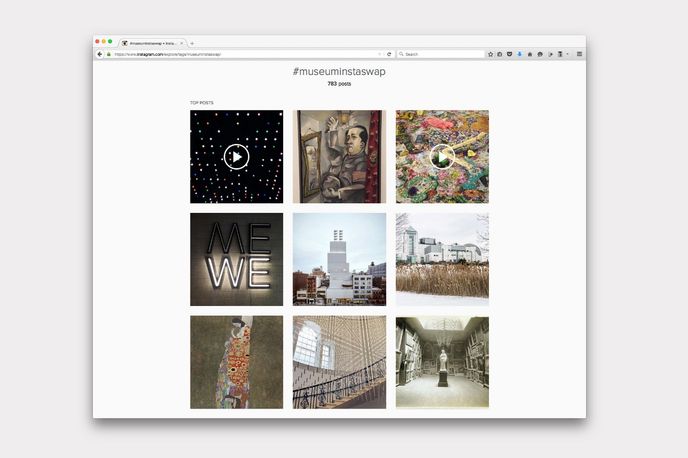688x458 pixels.
Task: Play the colored dots video post
Action: tap(236, 157)
